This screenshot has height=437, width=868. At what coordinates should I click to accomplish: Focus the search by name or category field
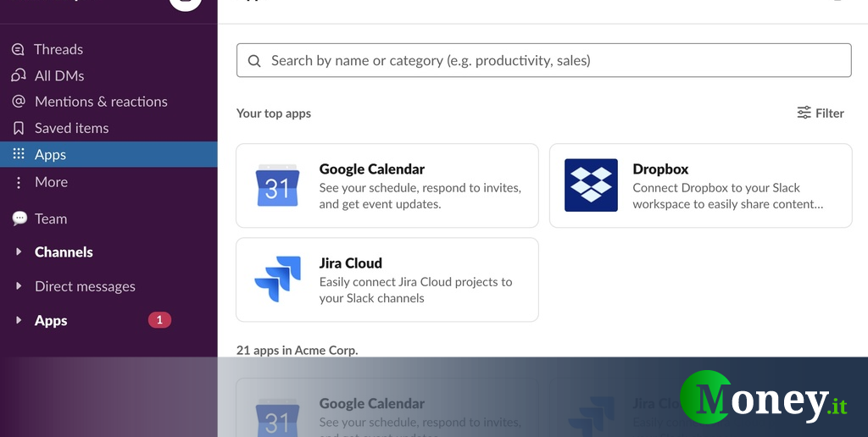(x=543, y=60)
